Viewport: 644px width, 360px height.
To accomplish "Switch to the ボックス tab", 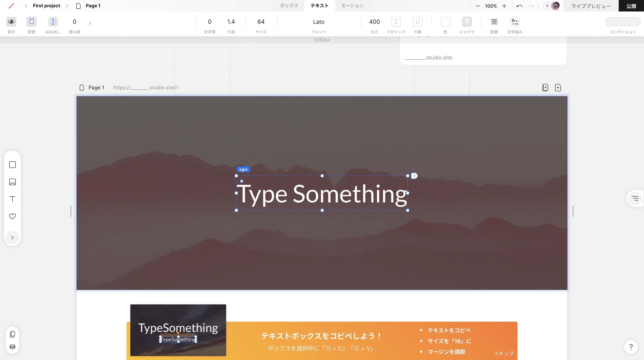I will (x=289, y=6).
